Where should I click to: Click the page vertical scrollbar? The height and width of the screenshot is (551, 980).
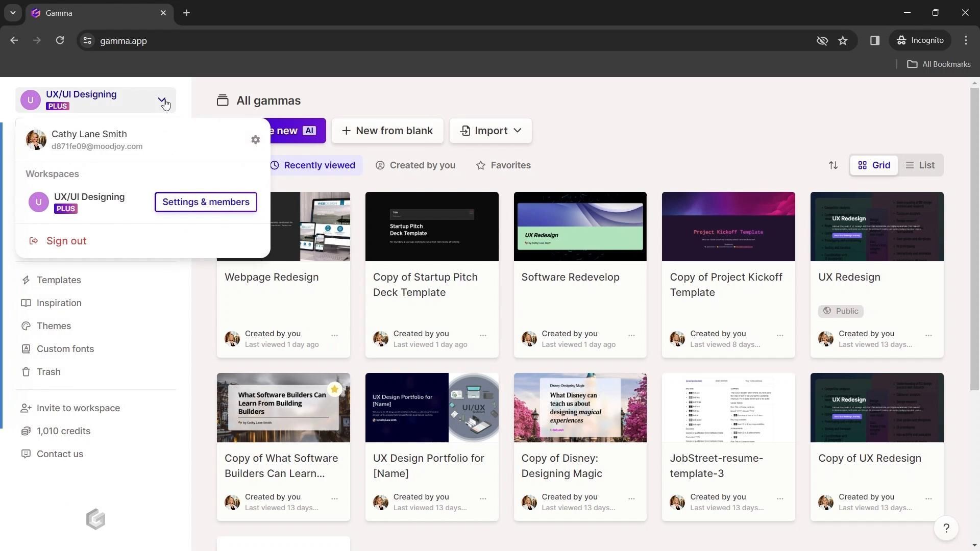click(974, 240)
